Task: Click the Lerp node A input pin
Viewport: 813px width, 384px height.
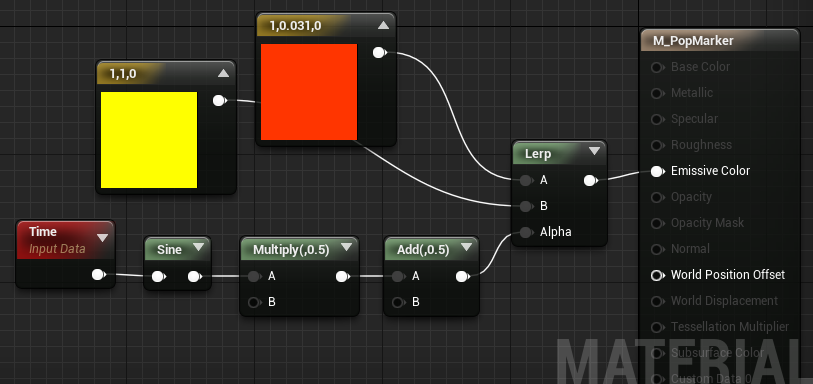Action: pos(526,180)
